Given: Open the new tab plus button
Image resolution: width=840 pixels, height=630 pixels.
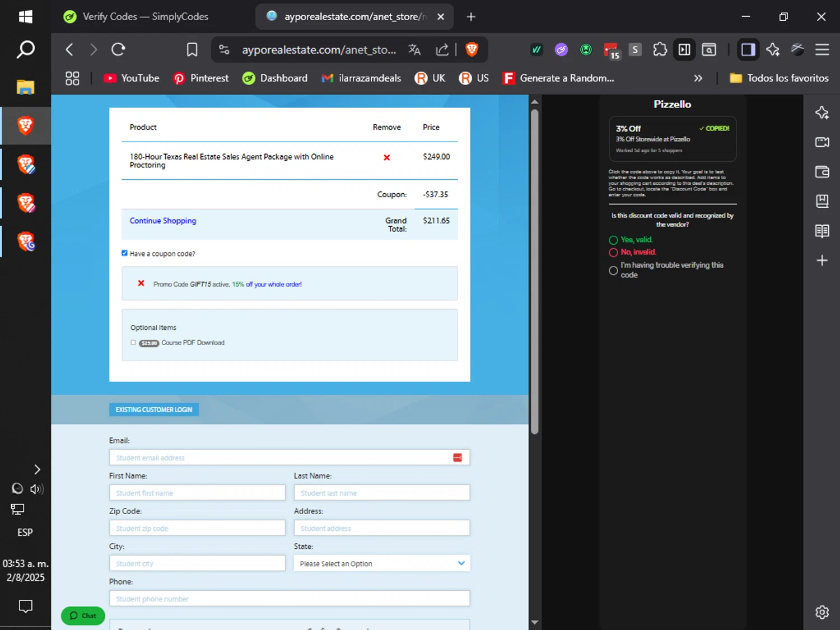Looking at the screenshot, I should tap(471, 17).
